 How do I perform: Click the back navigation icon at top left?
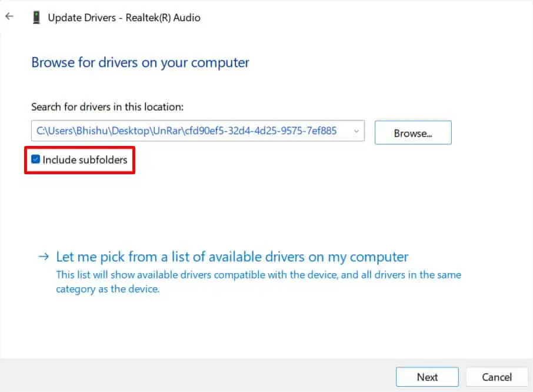pos(9,16)
